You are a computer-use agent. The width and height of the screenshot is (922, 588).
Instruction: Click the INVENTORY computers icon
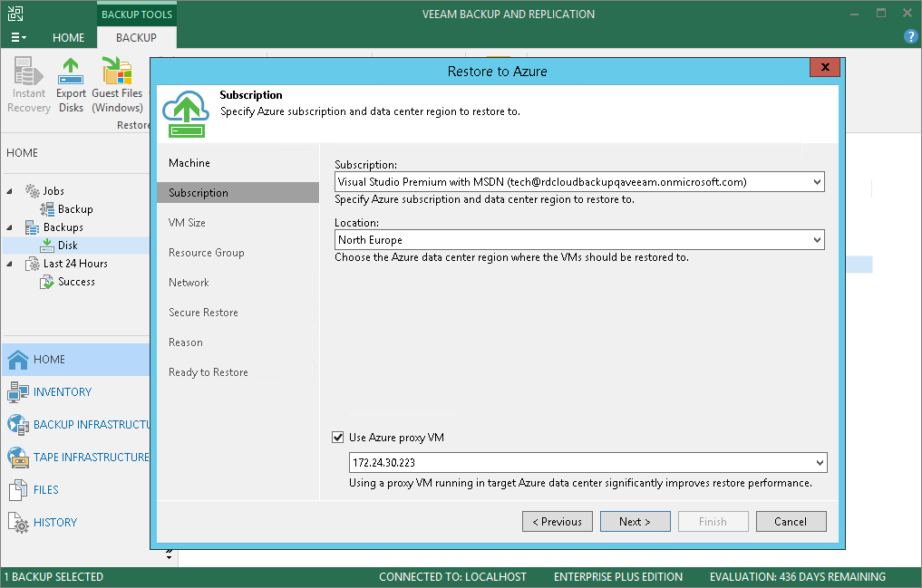[18, 391]
